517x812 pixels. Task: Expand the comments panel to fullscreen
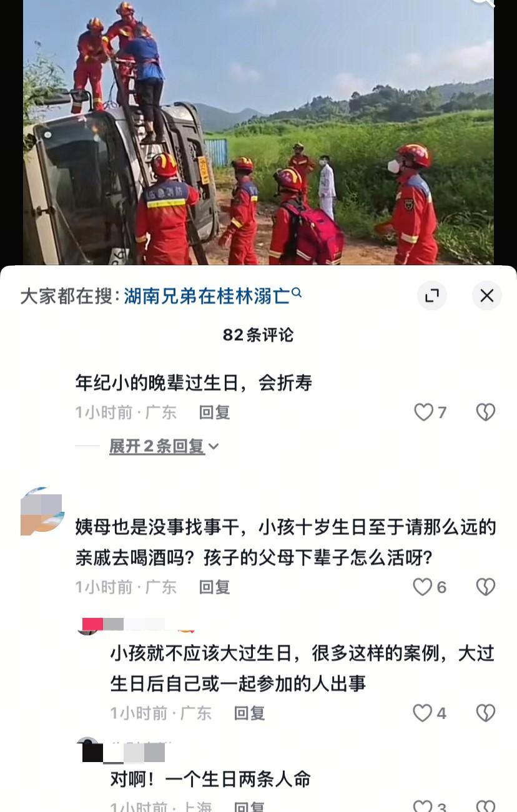pyautogui.click(x=431, y=296)
